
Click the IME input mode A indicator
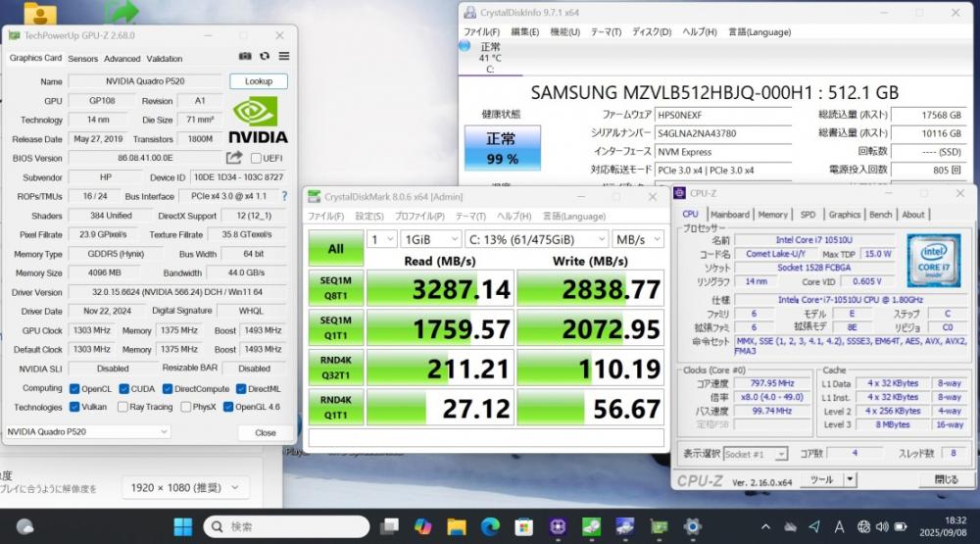point(840,526)
